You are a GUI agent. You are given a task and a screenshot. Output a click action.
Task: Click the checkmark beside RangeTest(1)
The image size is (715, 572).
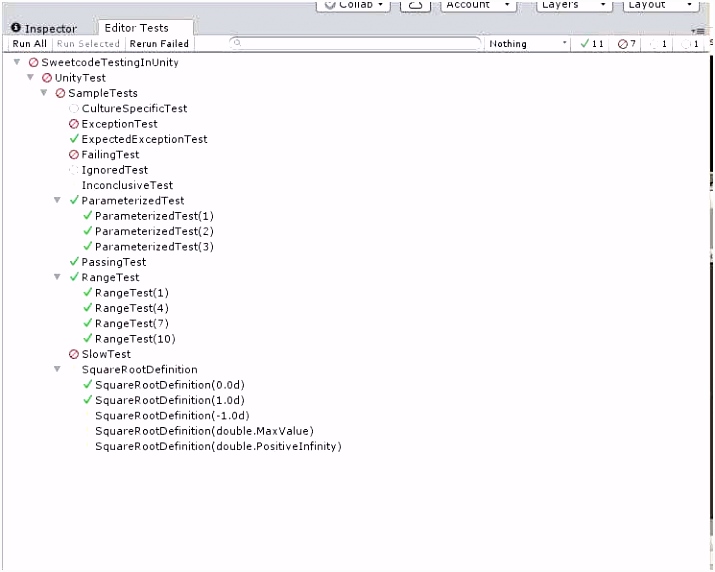coord(88,292)
